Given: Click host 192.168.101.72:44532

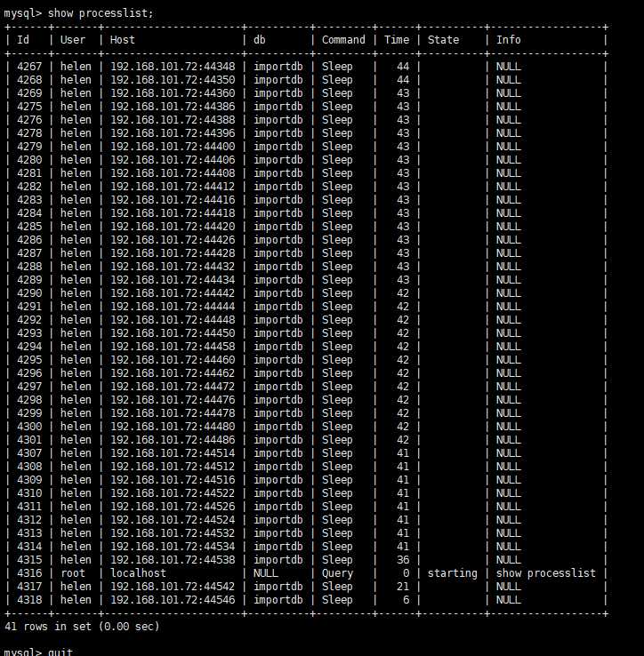Looking at the screenshot, I should tap(173, 533).
